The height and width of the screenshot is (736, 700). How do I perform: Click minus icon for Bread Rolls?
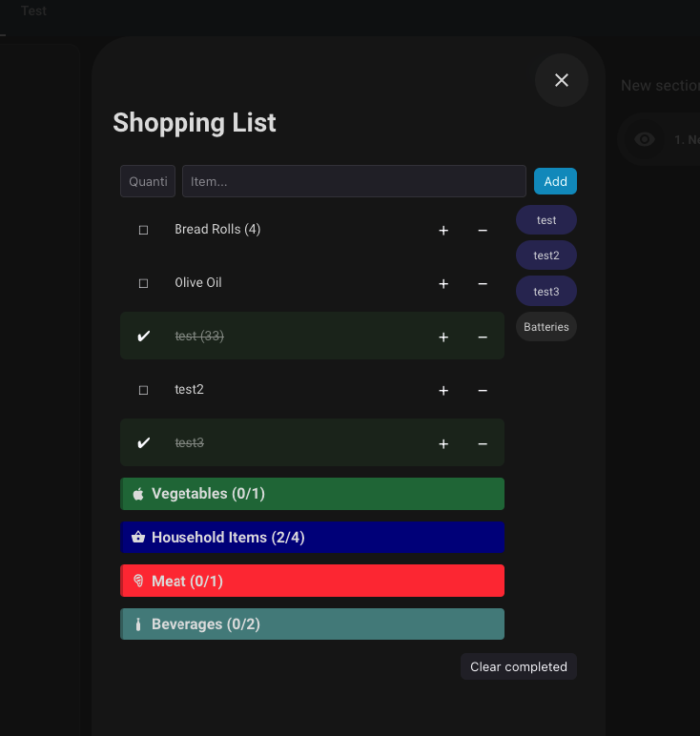tap(483, 231)
